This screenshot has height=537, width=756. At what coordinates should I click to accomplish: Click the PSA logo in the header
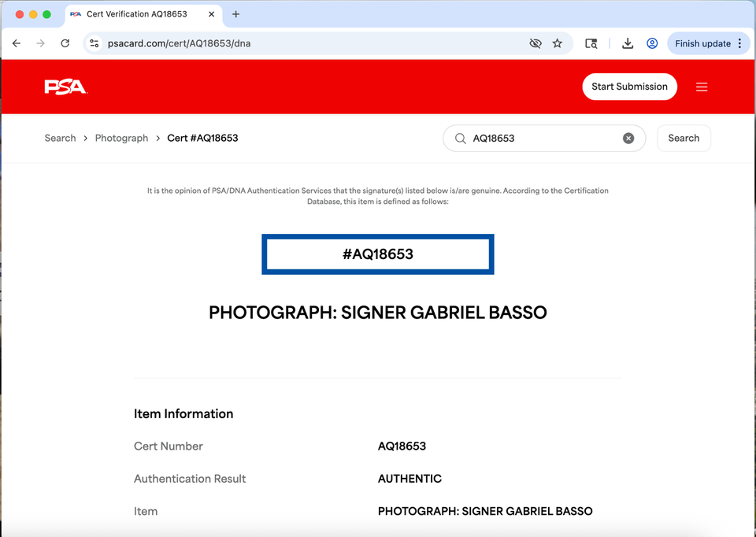(x=65, y=87)
